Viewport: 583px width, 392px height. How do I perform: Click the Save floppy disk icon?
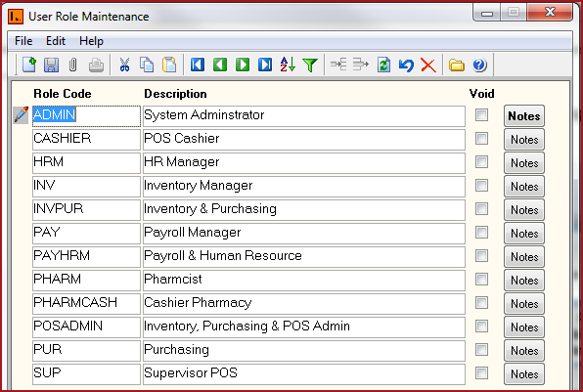[x=51, y=65]
